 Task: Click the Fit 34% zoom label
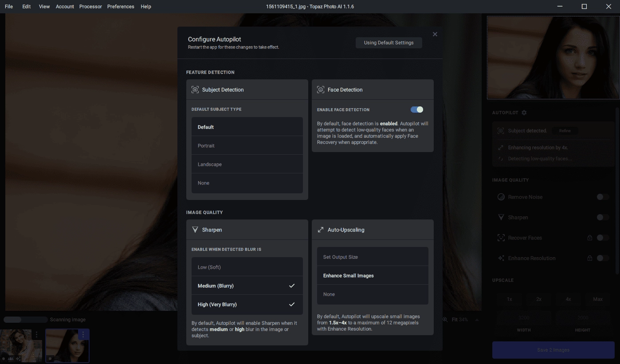(460, 320)
